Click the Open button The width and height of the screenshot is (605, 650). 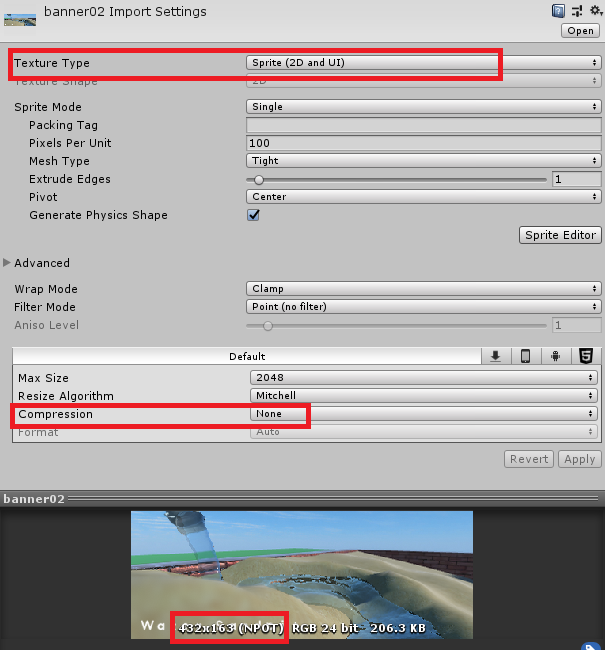pos(580,31)
